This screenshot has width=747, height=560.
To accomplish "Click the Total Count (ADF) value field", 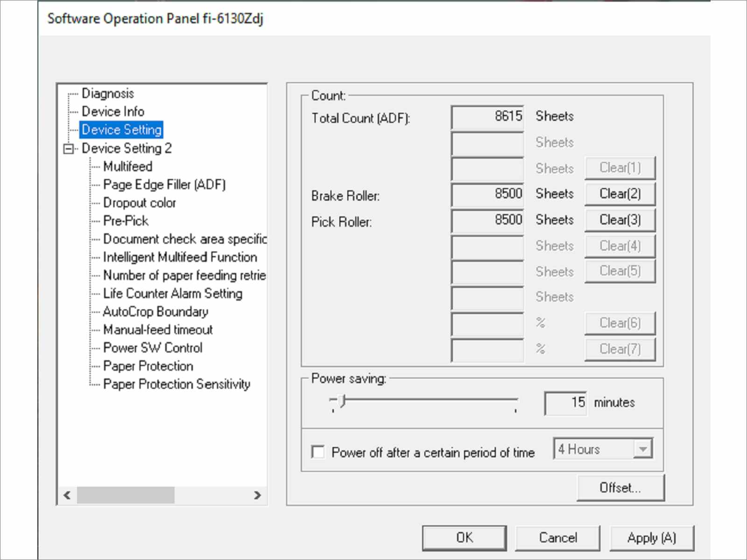I will point(487,117).
